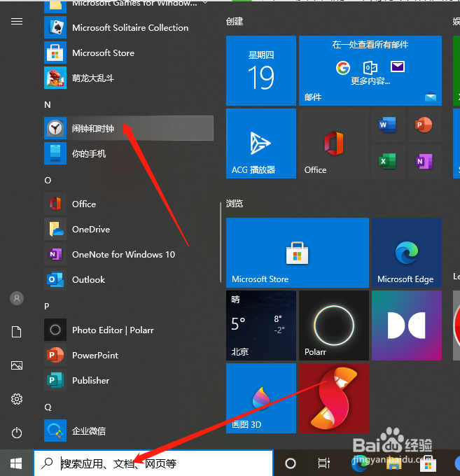Open 你的手机 (Your Phone) app
Image resolution: width=460 pixels, height=476 pixels.
coord(129,153)
